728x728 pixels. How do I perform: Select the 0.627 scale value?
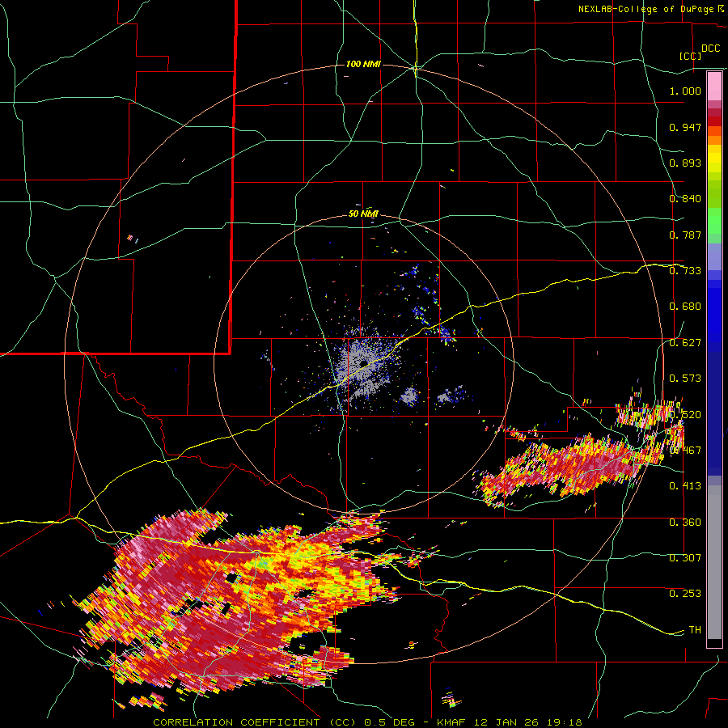click(685, 343)
